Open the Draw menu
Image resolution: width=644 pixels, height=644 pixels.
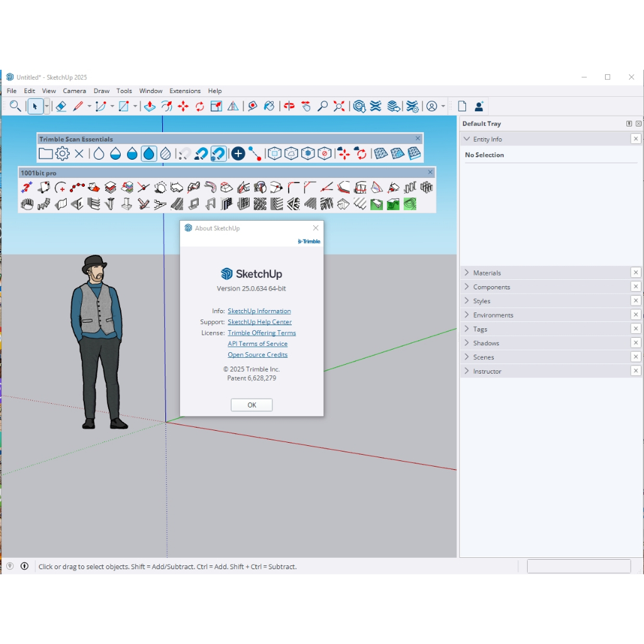[x=101, y=91]
